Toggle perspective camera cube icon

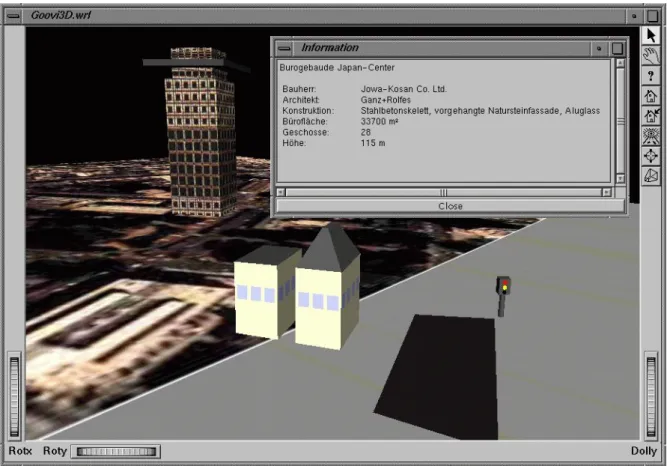pyautogui.click(x=651, y=176)
